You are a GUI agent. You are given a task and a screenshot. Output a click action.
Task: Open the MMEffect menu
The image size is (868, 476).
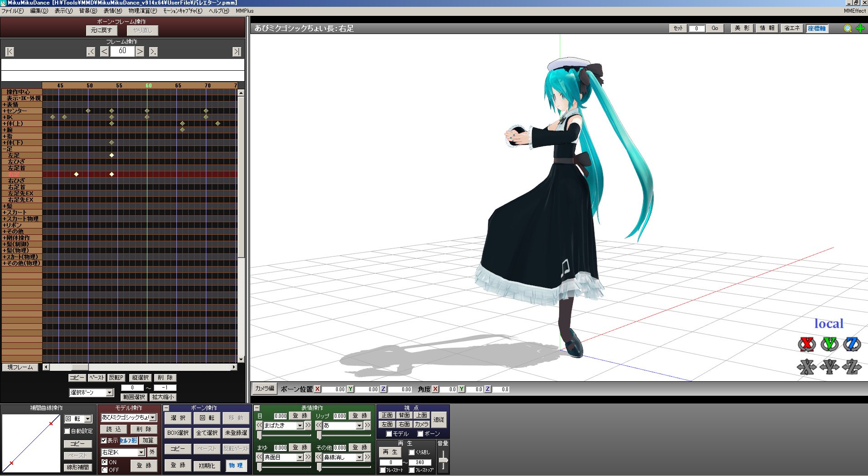[854, 11]
